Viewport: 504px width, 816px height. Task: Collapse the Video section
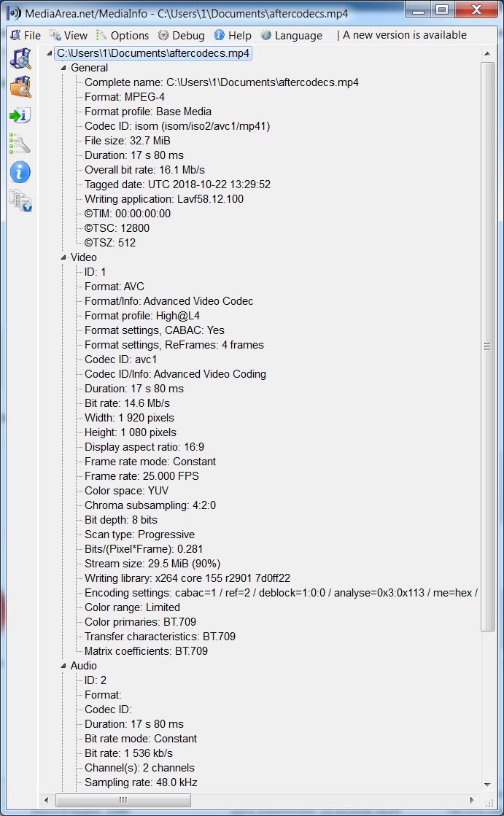(x=63, y=257)
